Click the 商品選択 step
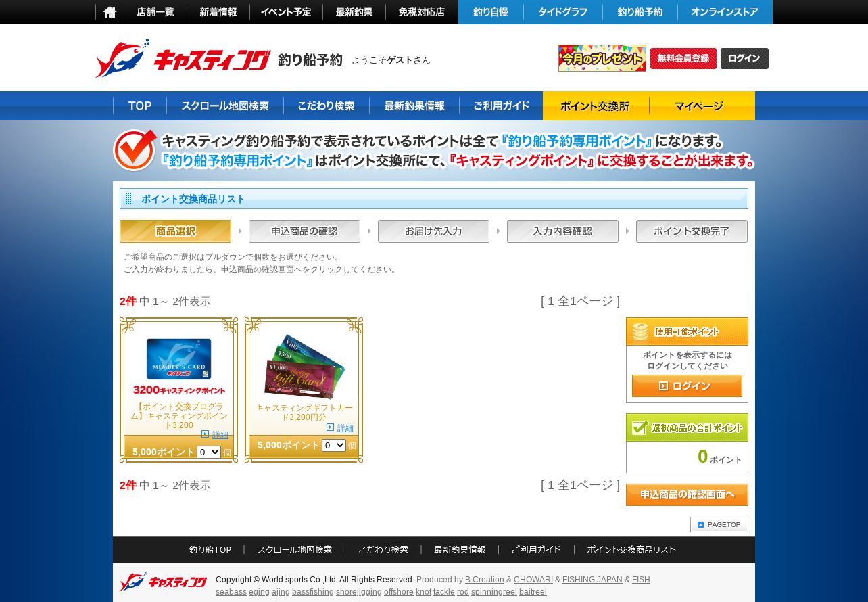The width and height of the screenshot is (868, 602). [175, 231]
